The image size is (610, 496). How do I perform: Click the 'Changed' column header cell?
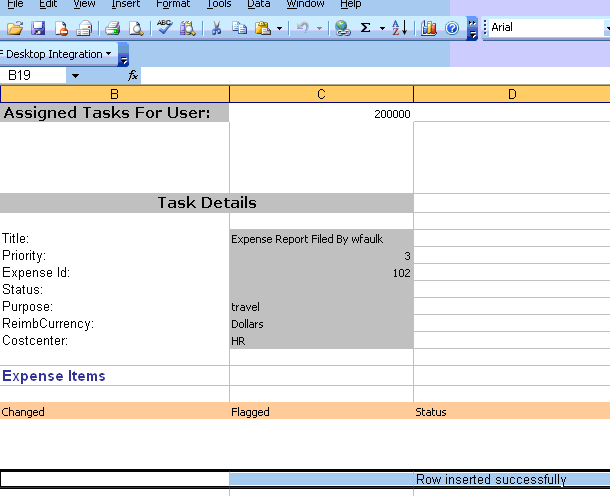pos(114,412)
